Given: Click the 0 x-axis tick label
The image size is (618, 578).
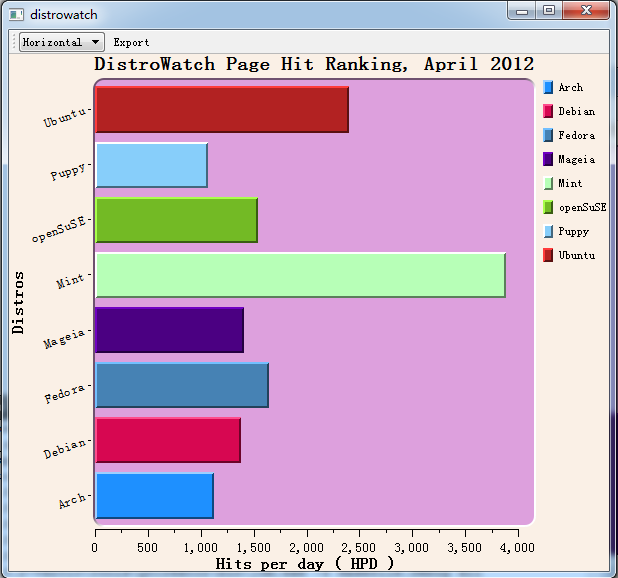Looking at the screenshot, I should point(95,548).
